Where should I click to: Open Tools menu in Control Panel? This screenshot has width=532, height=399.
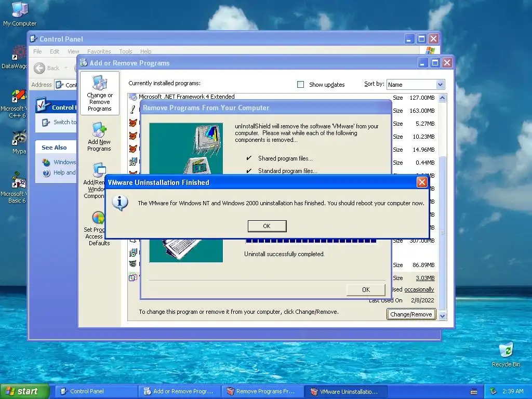126,51
